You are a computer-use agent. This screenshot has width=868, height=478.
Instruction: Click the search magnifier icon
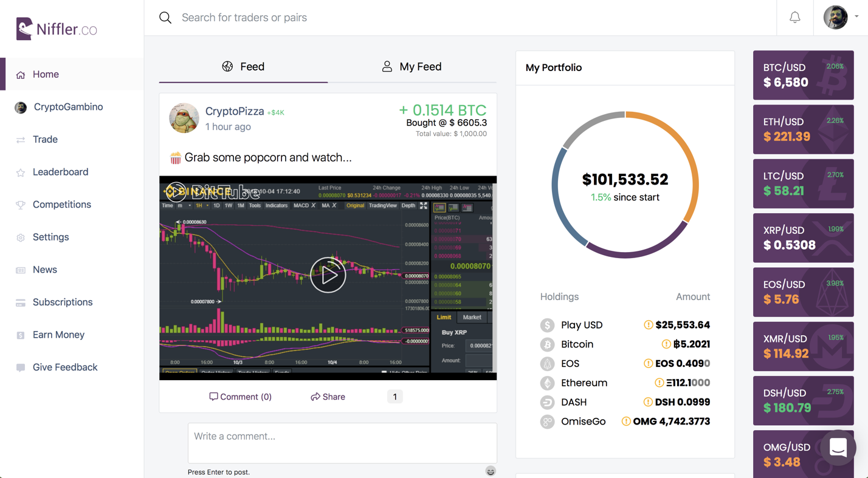165,18
